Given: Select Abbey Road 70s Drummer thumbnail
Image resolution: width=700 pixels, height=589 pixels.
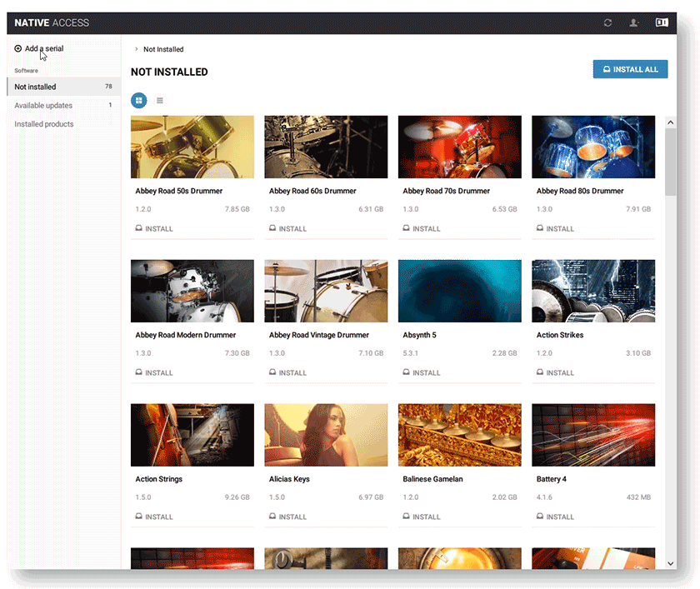Looking at the screenshot, I should pos(460,147).
